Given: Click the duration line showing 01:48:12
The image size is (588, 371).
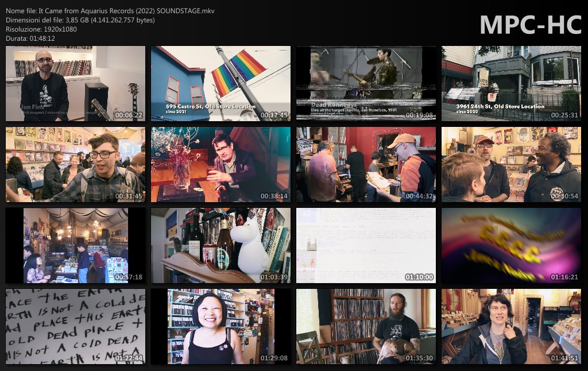Looking at the screenshot, I should (30, 38).
